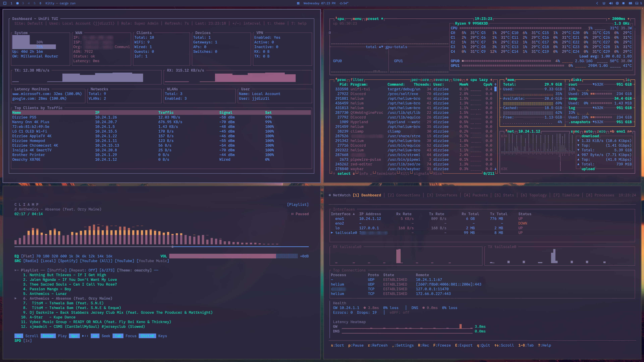Decrease btop update interval with the minus sign
Image resolution: width=644 pixels, height=362 pixels.
pos(608,19)
